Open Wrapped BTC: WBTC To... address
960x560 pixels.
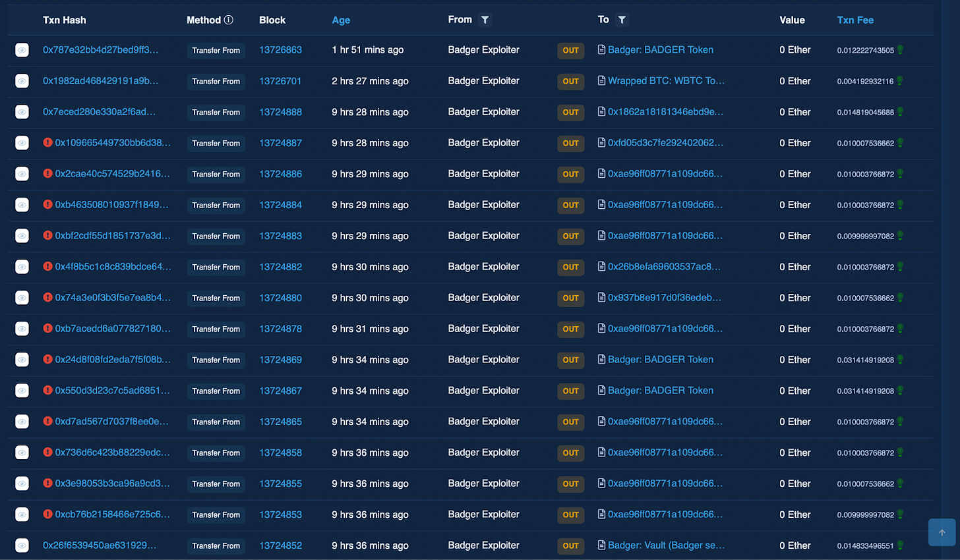(x=666, y=81)
